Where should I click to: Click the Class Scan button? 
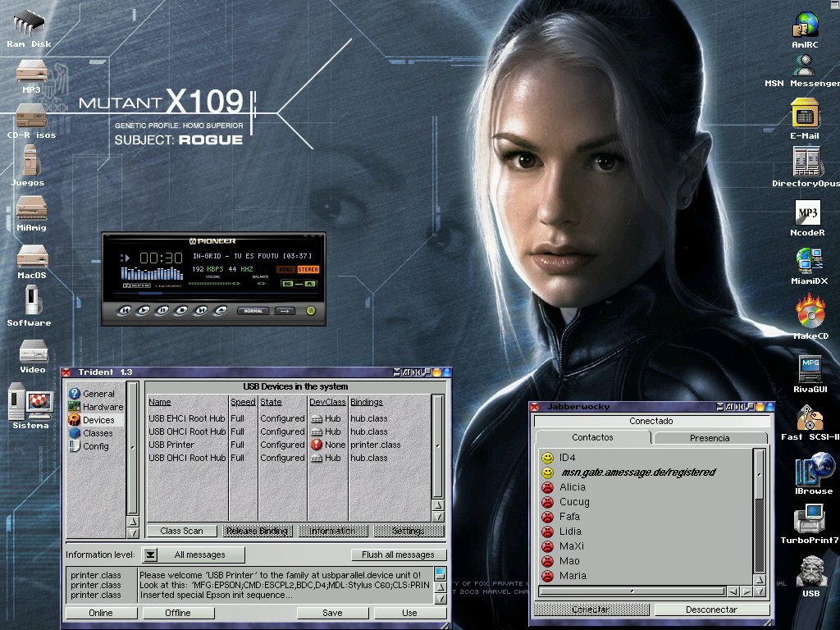point(181,531)
